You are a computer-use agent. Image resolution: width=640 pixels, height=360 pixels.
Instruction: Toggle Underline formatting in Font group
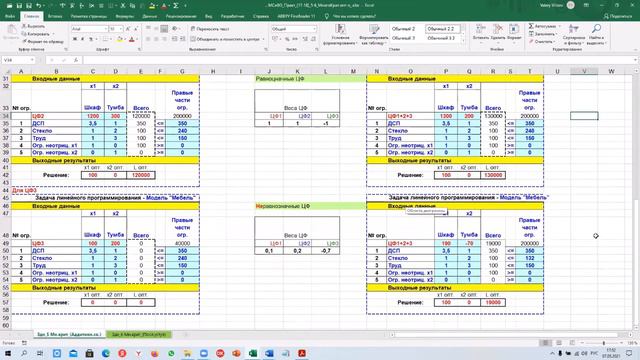click(x=91, y=39)
